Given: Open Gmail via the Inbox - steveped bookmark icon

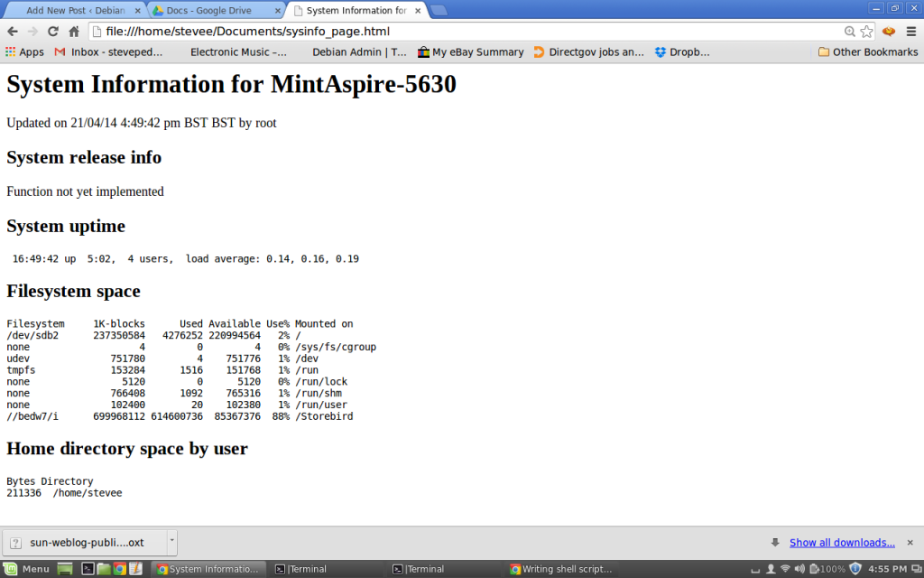Looking at the screenshot, I should tap(58, 51).
